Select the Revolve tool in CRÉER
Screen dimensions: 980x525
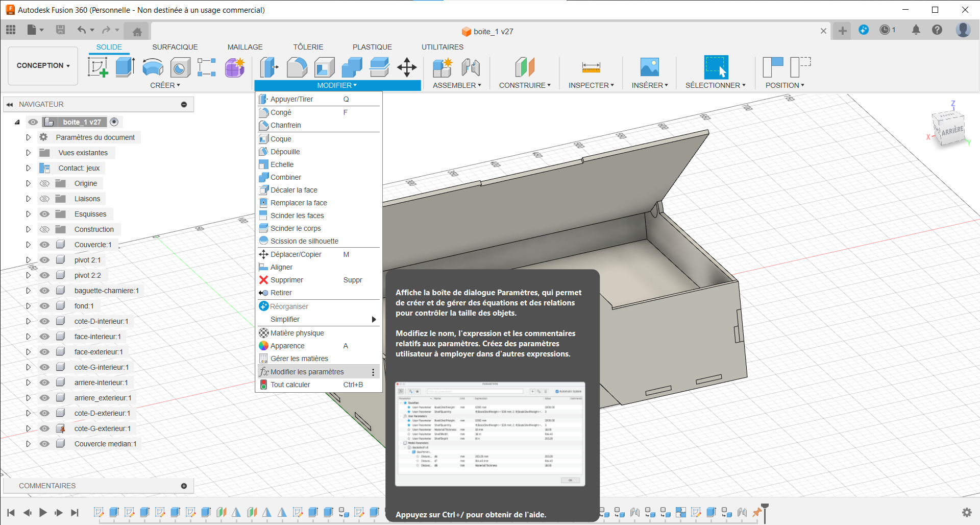[x=153, y=67]
